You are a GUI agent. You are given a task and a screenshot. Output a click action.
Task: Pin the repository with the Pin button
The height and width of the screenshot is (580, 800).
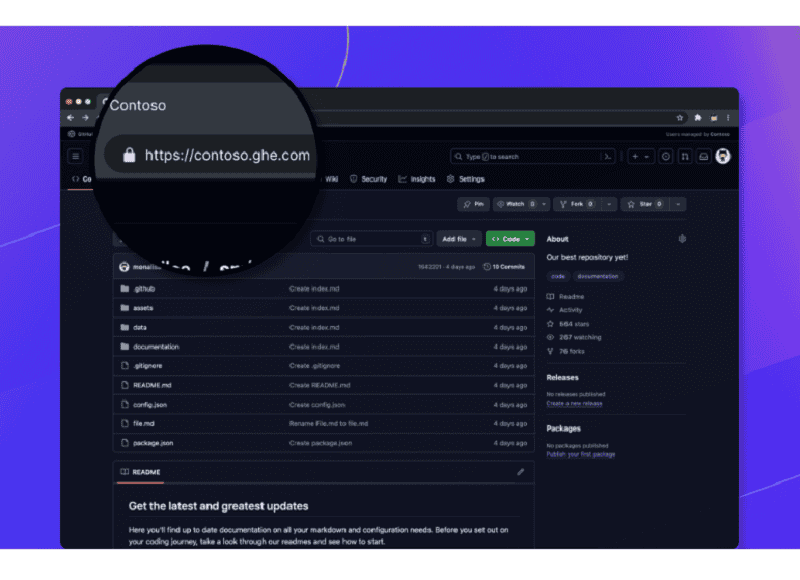pos(473,204)
